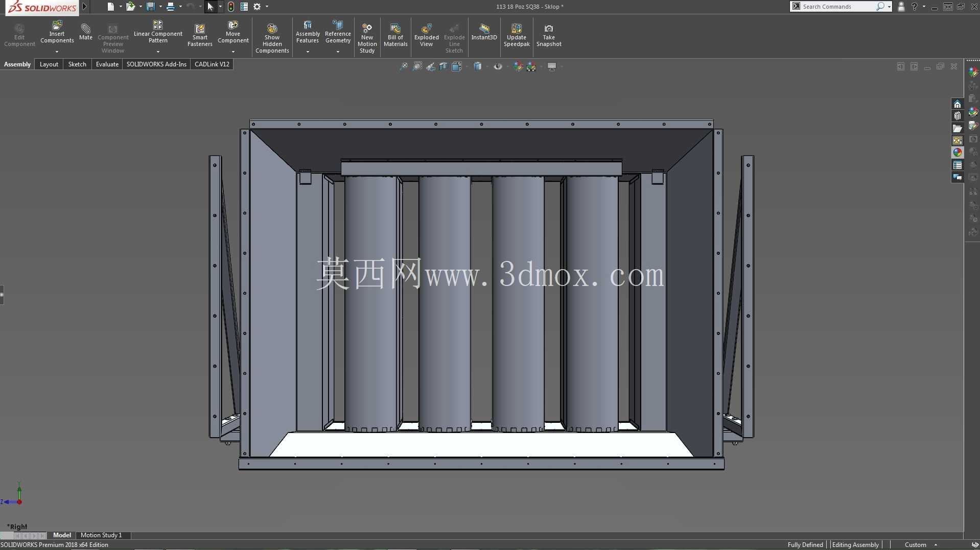This screenshot has width=980, height=550.
Task: Open Assembly Features tool
Action: tap(308, 33)
